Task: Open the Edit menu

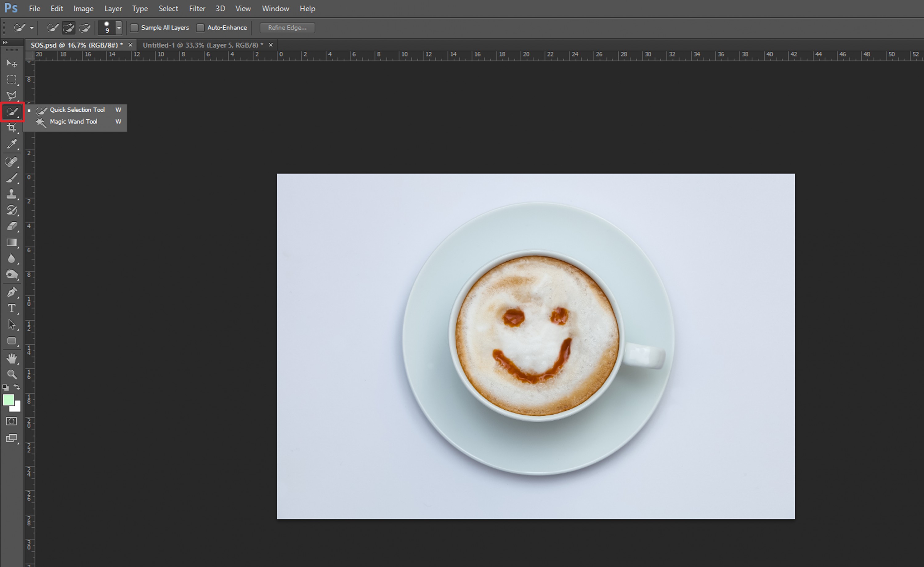Action: click(x=57, y=8)
